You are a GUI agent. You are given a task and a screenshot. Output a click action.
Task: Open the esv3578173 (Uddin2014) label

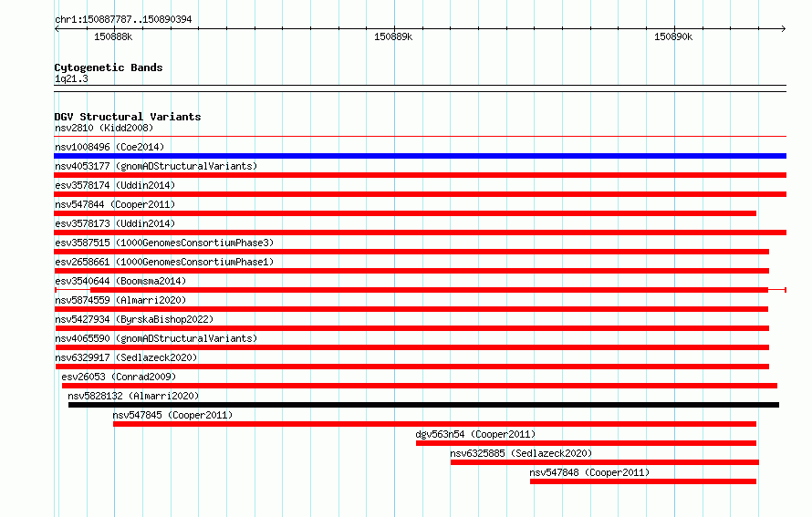point(115,223)
